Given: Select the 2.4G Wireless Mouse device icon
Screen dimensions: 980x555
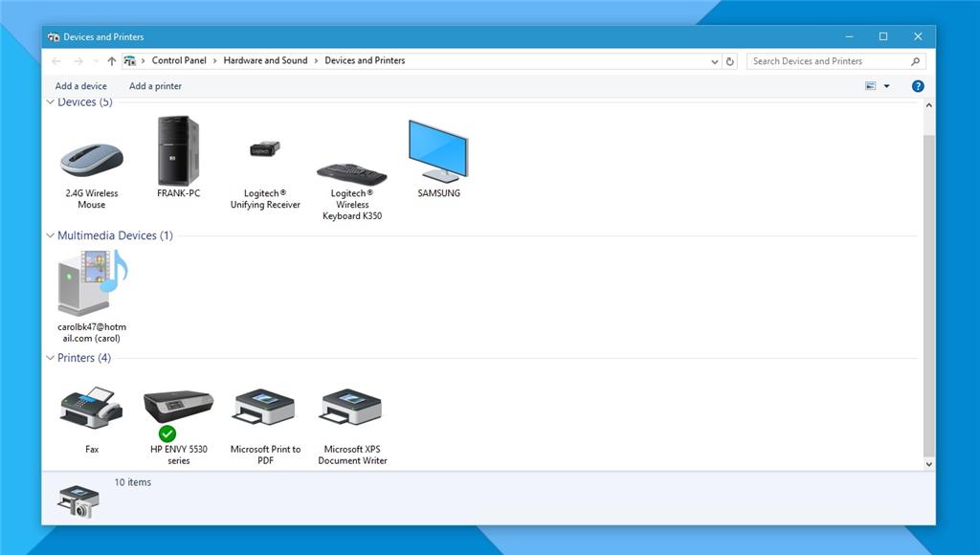Looking at the screenshot, I should coord(91,160).
